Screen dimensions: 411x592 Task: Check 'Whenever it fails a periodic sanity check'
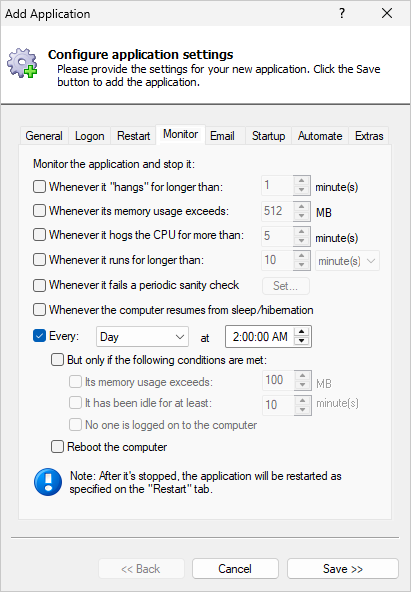click(x=39, y=285)
